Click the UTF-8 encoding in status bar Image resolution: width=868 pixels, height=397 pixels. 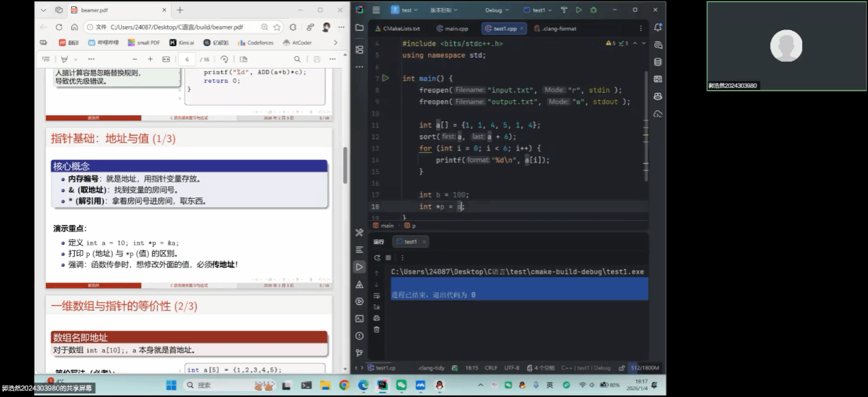[x=511, y=368]
